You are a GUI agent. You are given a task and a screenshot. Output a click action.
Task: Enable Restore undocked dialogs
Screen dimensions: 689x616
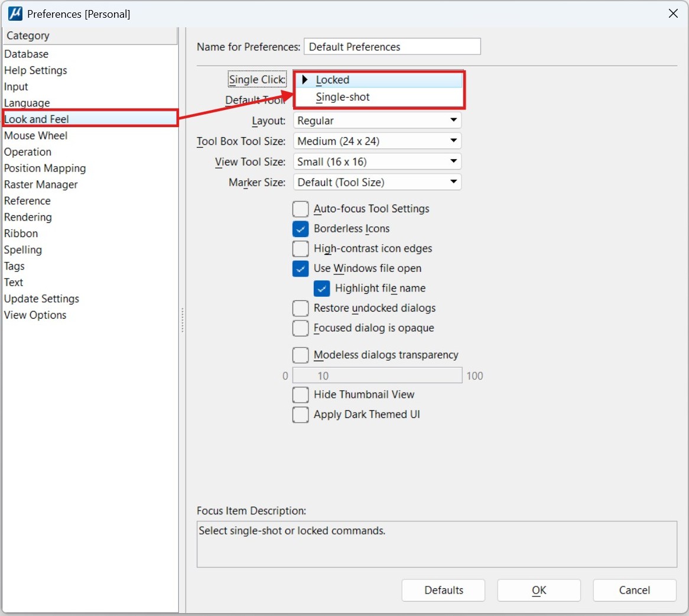tap(301, 308)
